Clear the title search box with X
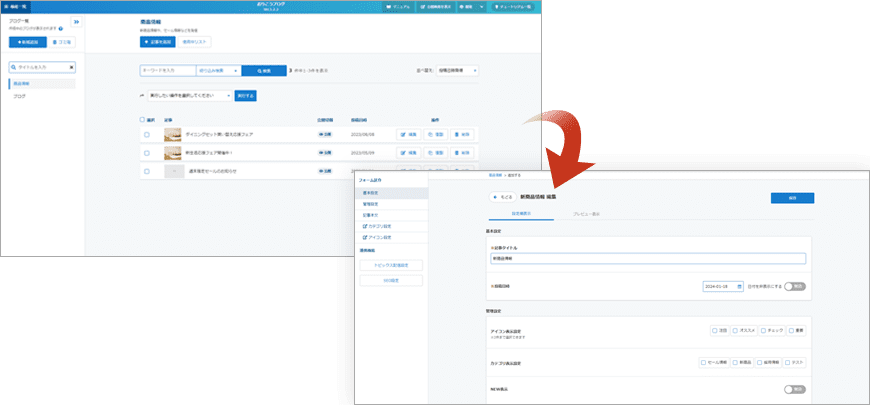Viewport: 870px width, 405px height. 71,67
